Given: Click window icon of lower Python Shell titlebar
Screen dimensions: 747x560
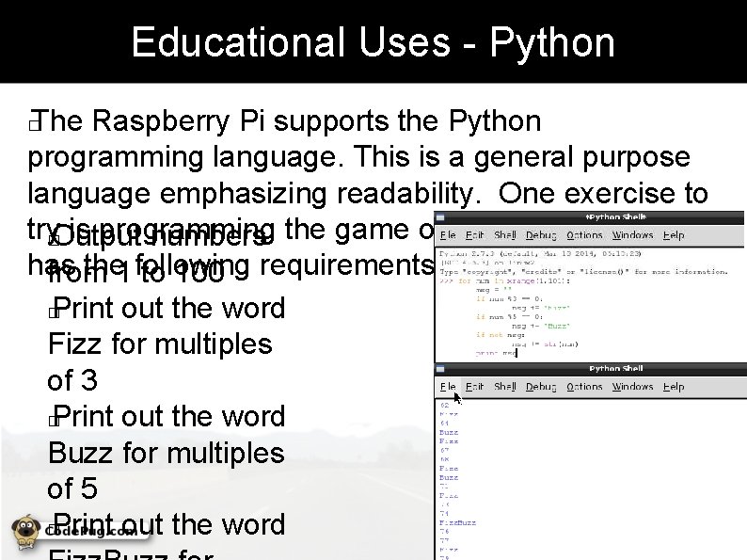Looking at the screenshot, I should 440,369.
